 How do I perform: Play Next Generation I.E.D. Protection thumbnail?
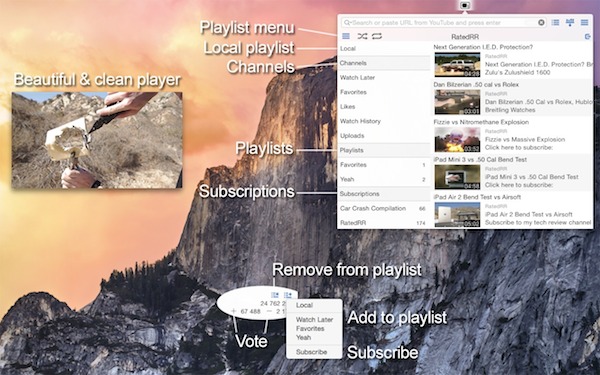[457, 65]
